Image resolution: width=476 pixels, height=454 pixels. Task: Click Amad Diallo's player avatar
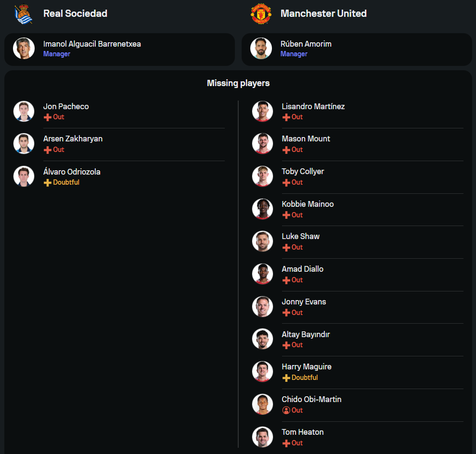[262, 274]
